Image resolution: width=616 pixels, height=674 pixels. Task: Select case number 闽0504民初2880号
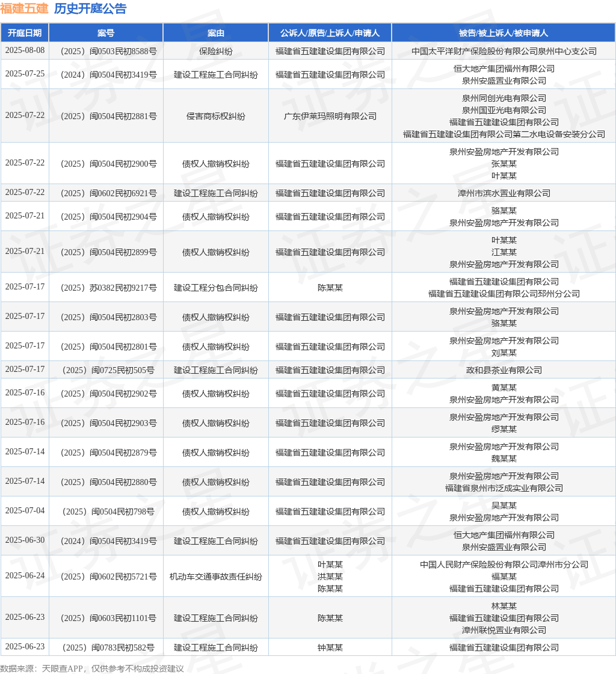pos(109,482)
